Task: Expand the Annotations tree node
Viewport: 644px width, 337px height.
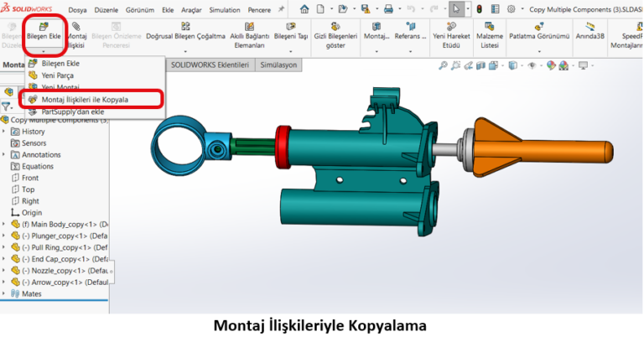Action: (4, 155)
